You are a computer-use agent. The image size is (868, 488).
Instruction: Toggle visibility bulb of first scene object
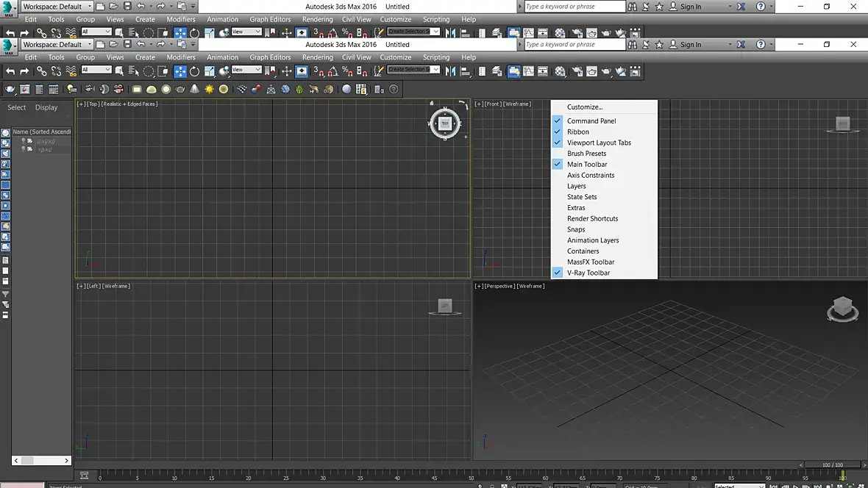[23, 140]
